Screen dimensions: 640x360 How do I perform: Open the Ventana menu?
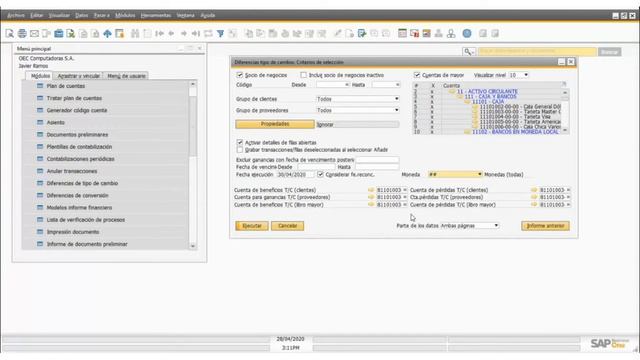coord(185,16)
